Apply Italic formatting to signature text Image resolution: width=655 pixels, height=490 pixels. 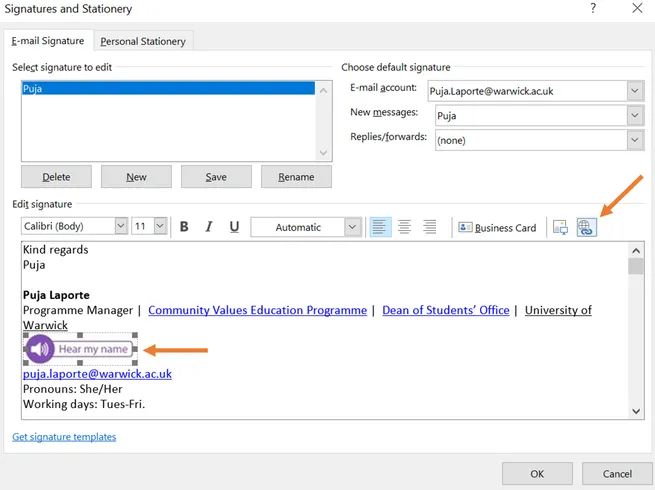pyautogui.click(x=209, y=227)
